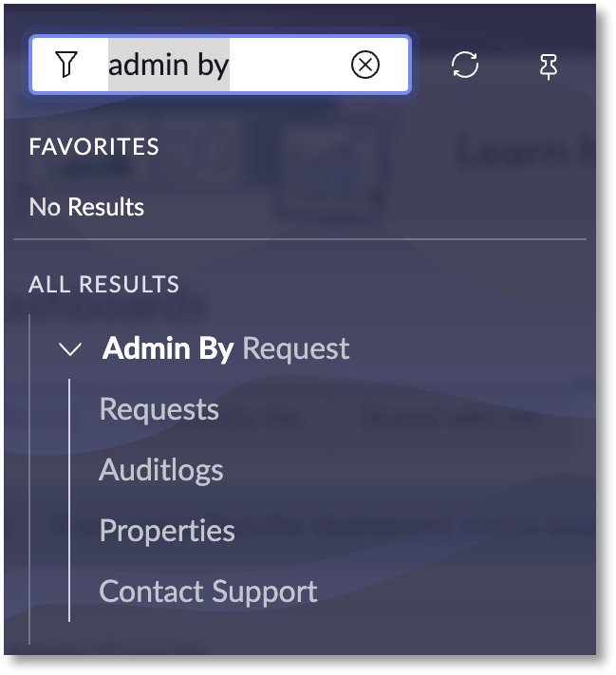Open the Requests module

click(159, 409)
